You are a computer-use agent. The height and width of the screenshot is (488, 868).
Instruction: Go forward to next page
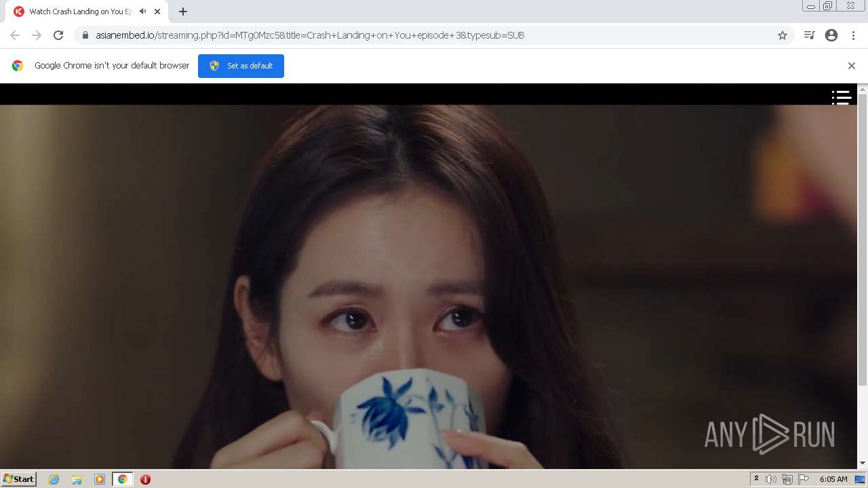[x=37, y=35]
